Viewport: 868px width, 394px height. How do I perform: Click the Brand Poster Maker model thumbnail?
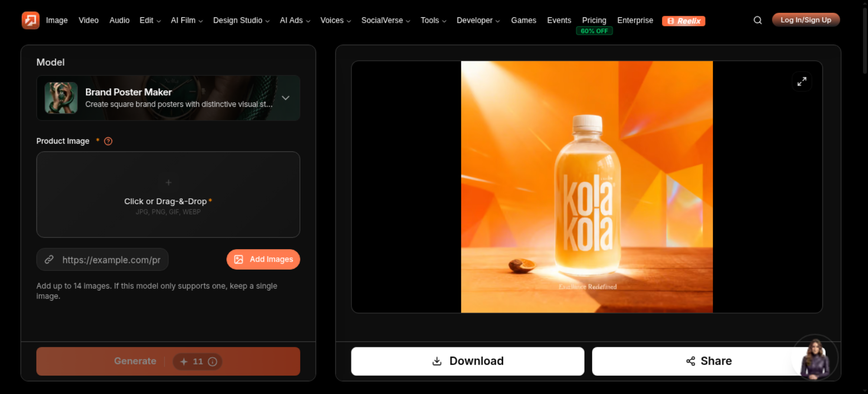click(x=61, y=98)
